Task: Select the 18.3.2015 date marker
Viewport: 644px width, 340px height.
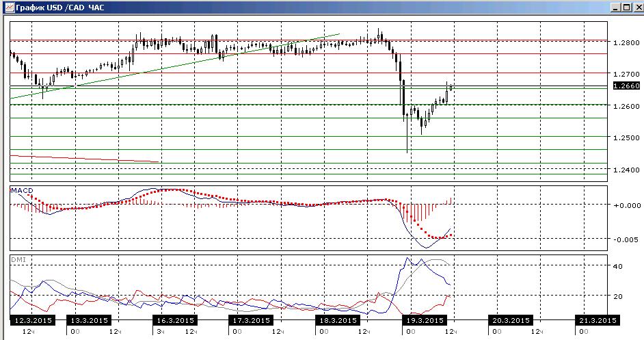Action: [338, 320]
